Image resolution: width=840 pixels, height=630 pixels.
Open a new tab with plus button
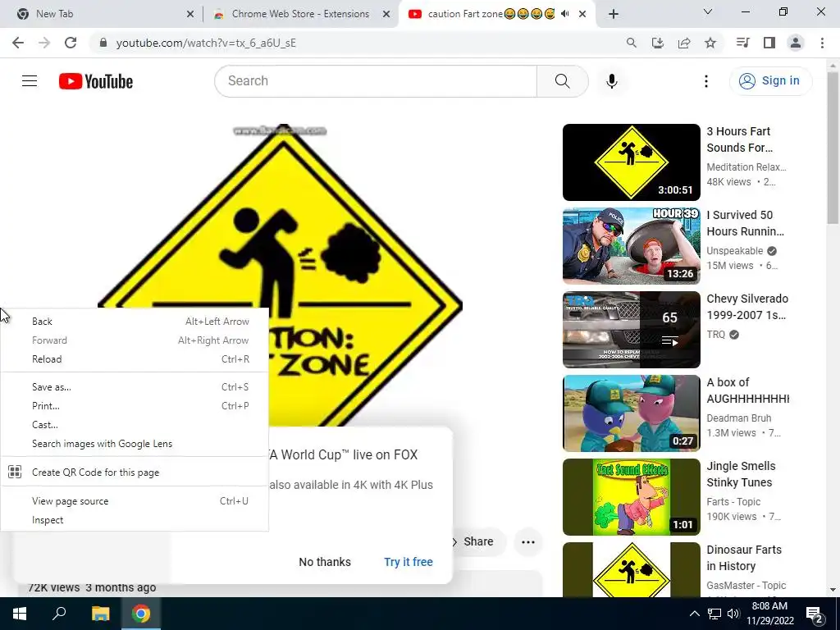click(x=614, y=14)
